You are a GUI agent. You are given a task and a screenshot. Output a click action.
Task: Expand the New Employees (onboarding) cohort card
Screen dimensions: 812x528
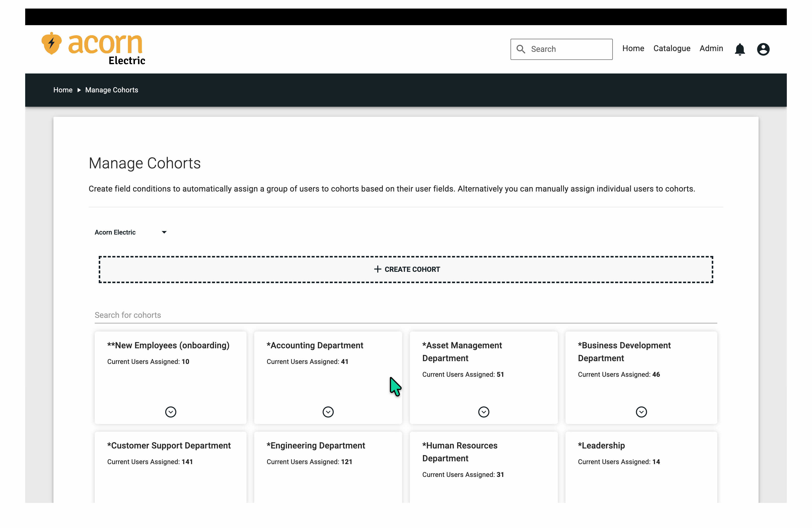(171, 412)
